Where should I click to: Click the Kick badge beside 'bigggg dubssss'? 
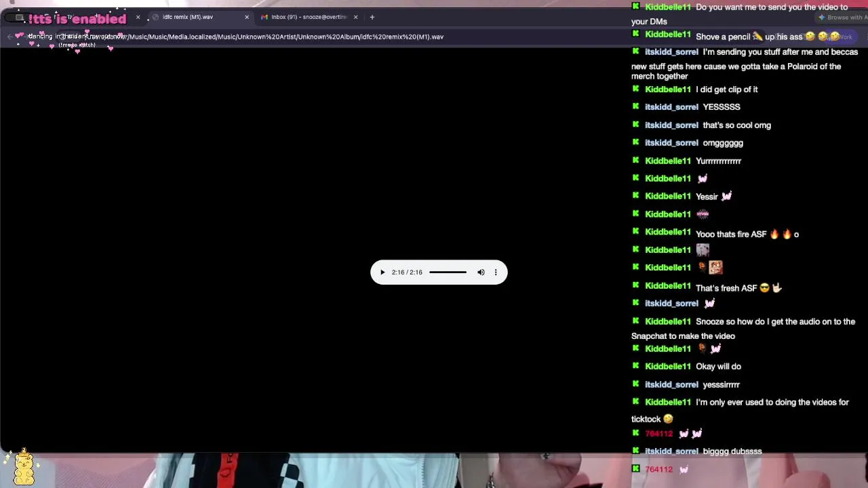tap(635, 451)
